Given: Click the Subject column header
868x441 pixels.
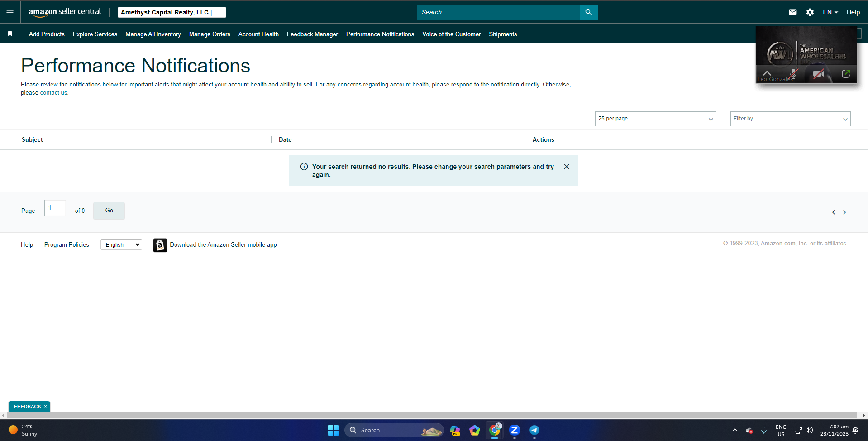Looking at the screenshot, I should 32,140.
